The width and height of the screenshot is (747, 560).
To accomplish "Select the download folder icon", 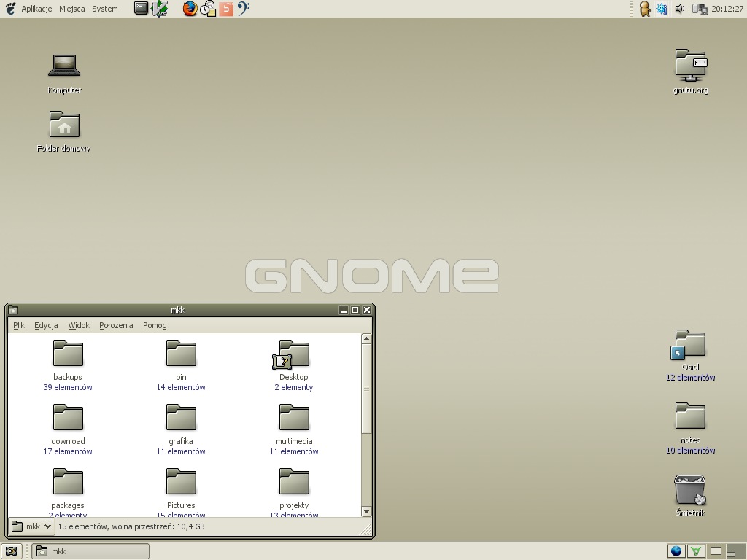I will 68,418.
